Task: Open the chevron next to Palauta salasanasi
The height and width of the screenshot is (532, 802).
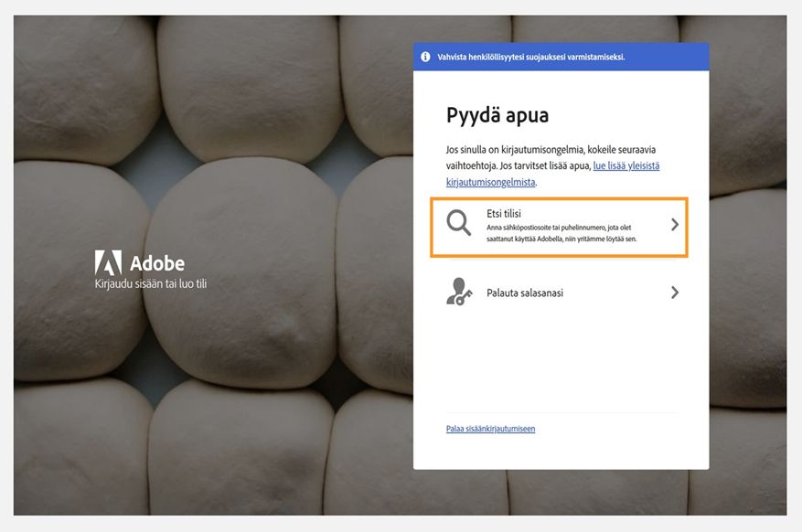Action: [675, 293]
